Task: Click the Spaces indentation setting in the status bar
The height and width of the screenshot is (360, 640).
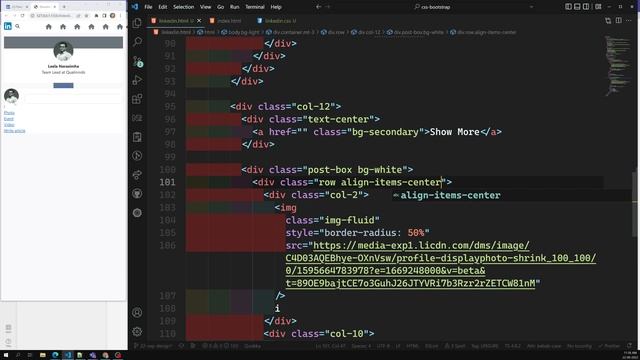Action: 361,346
